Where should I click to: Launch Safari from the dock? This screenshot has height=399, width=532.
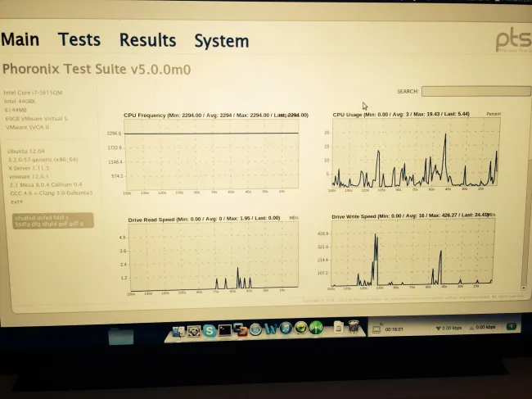[255, 329]
